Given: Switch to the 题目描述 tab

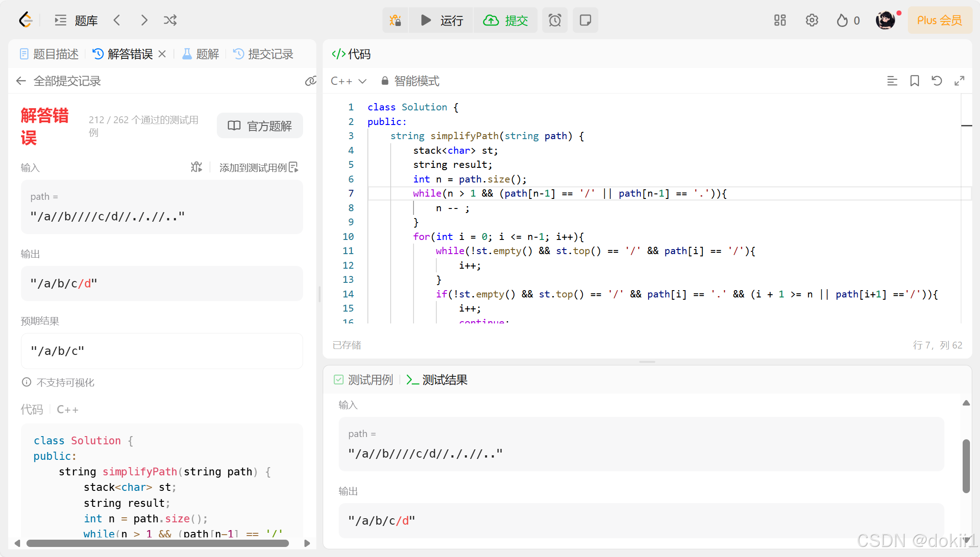Looking at the screenshot, I should (x=49, y=54).
